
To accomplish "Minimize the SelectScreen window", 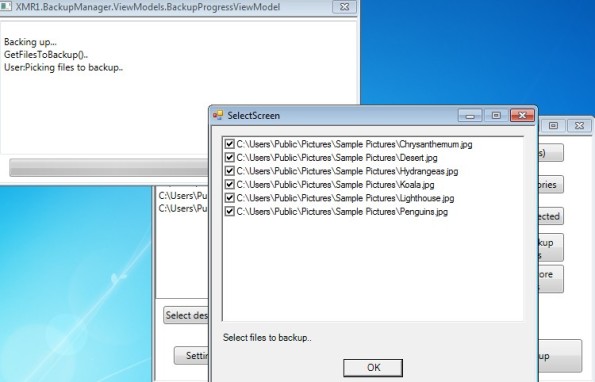I will tap(470, 115).
